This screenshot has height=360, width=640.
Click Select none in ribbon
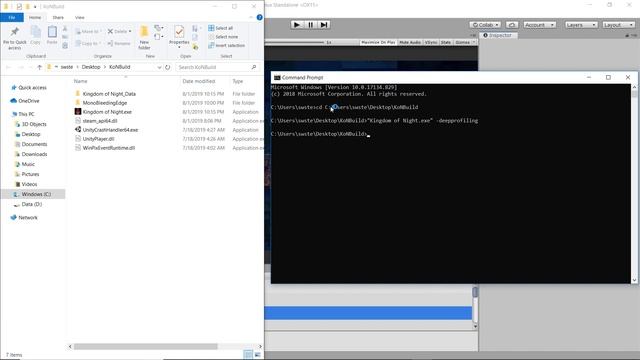(x=223, y=37)
